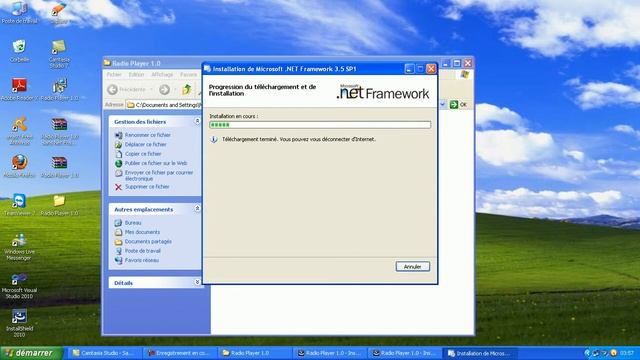
Task: Click the Renommer ce fichier icon
Action: [x=118, y=135]
